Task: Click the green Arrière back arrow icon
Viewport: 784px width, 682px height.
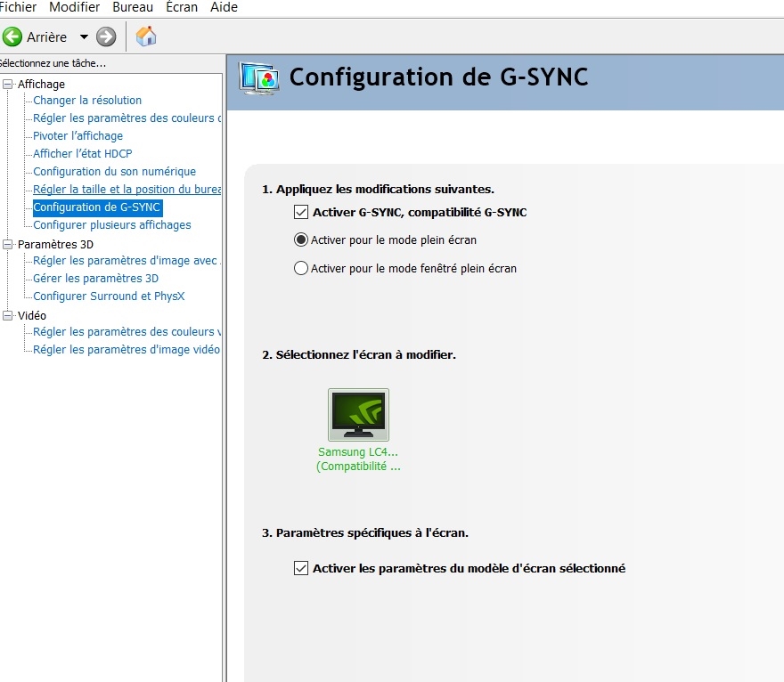Action: tap(12, 37)
